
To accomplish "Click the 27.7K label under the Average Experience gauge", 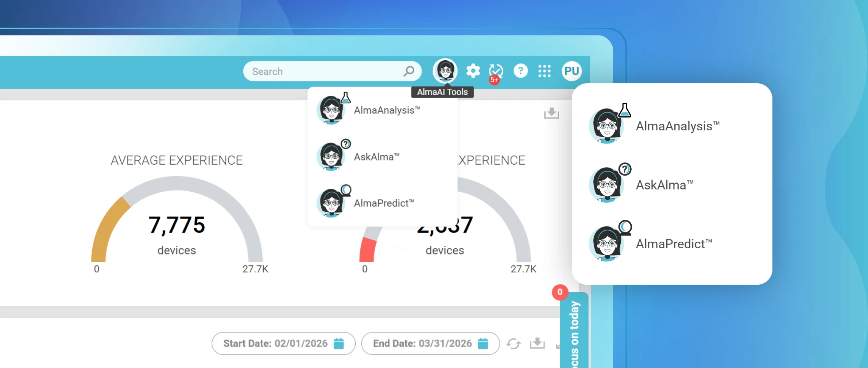I will point(255,269).
